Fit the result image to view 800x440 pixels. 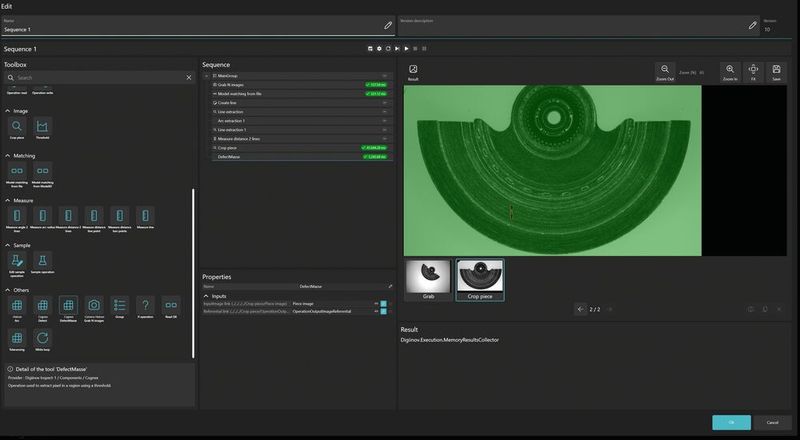[753, 72]
